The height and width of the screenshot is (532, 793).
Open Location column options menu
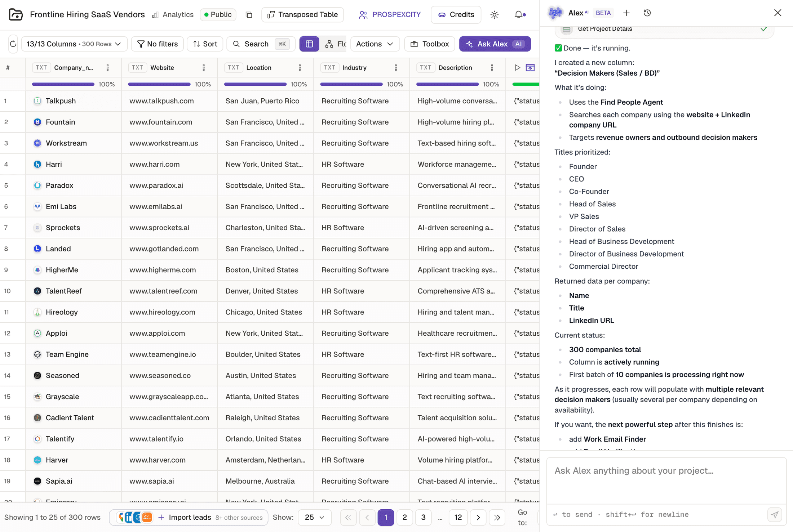coord(300,68)
